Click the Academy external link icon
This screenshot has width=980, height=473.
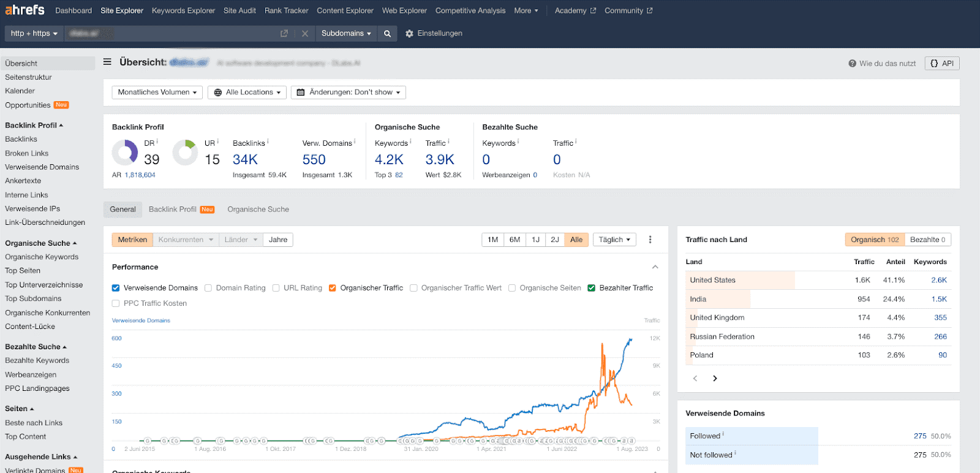click(593, 10)
